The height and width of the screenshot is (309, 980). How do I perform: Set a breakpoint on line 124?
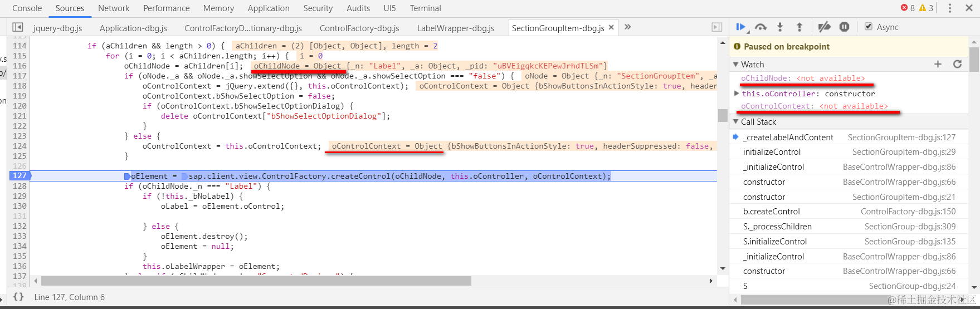[19, 146]
